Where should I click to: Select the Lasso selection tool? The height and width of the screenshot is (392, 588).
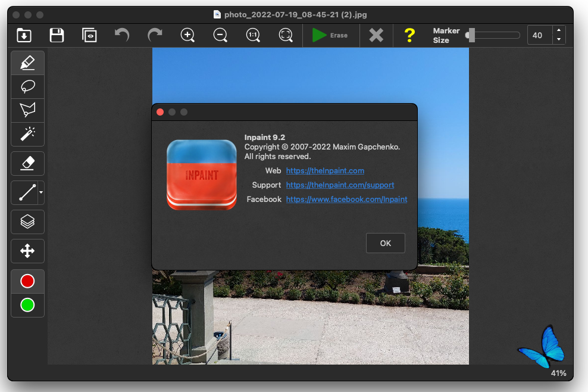tap(28, 87)
